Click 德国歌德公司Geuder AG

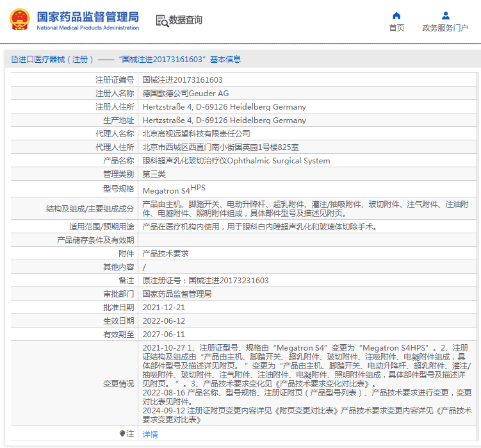click(186, 94)
